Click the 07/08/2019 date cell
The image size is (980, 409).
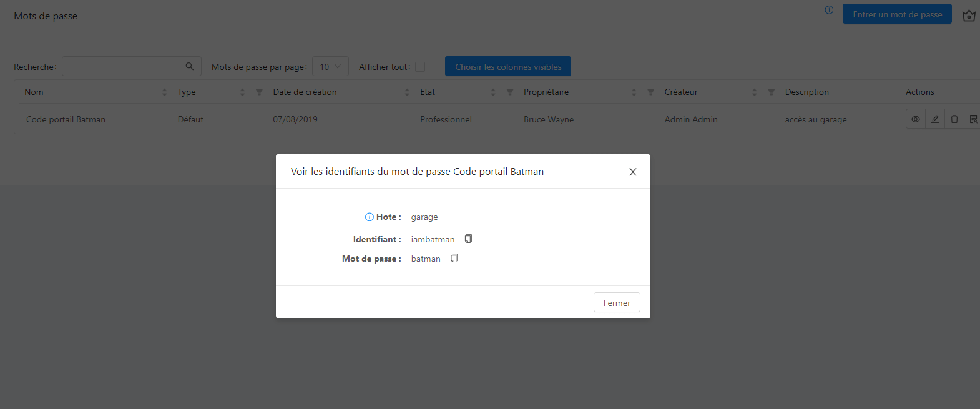coord(295,119)
